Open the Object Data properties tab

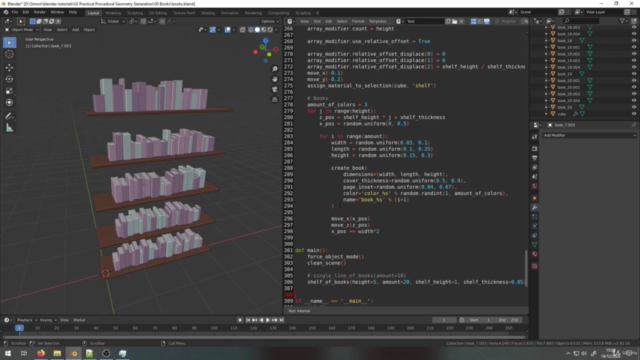click(x=535, y=245)
